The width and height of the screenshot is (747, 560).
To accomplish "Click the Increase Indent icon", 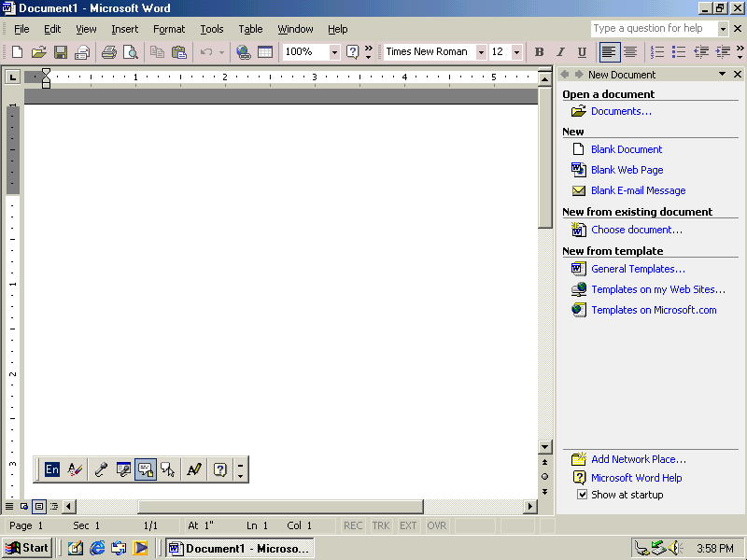I will click(x=723, y=52).
